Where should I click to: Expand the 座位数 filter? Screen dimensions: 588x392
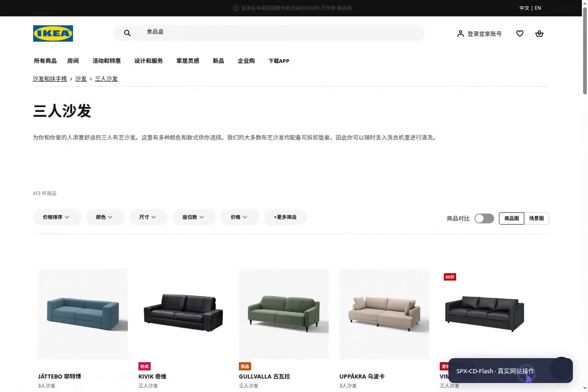(x=193, y=217)
